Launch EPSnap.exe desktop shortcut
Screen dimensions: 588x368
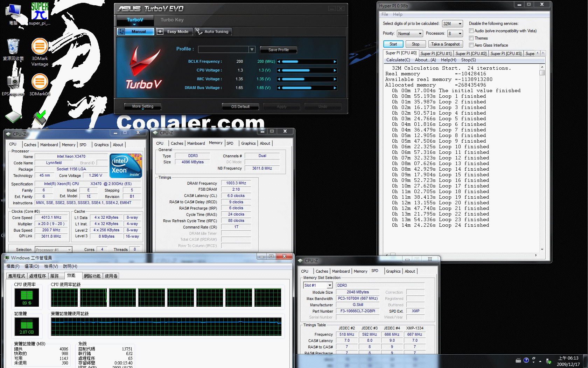[13, 84]
